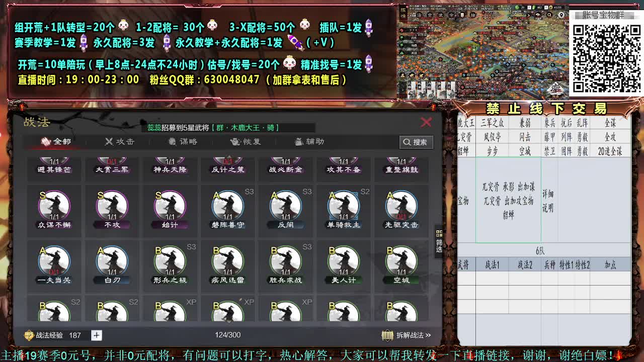Switch to the 辅助 tab
Image resolution: width=644 pixels, height=362 pixels.
[308, 142]
